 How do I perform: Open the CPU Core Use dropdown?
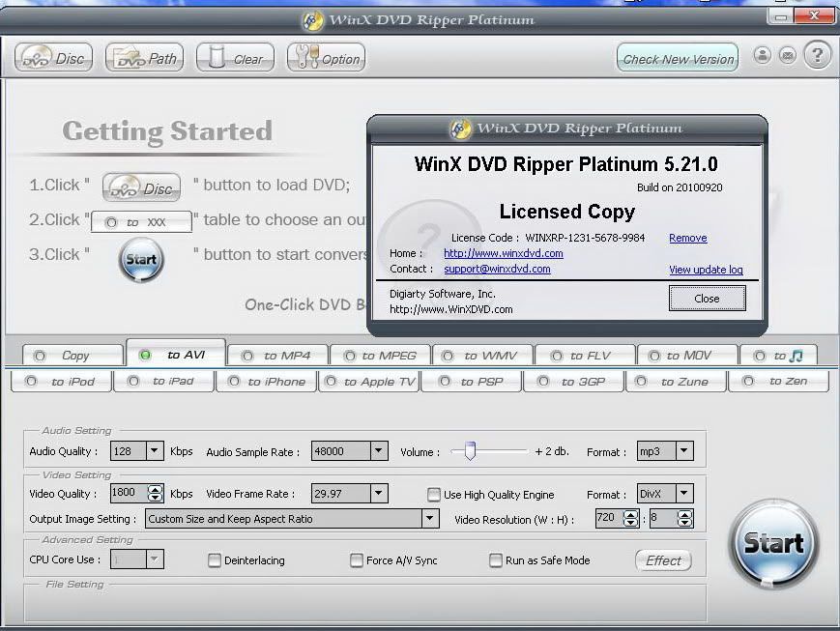click(155, 559)
